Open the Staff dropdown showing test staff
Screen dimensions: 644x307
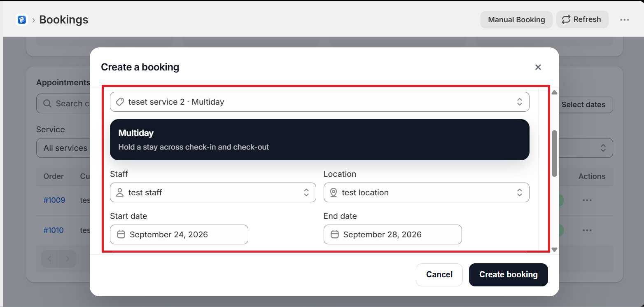pyautogui.click(x=213, y=192)
